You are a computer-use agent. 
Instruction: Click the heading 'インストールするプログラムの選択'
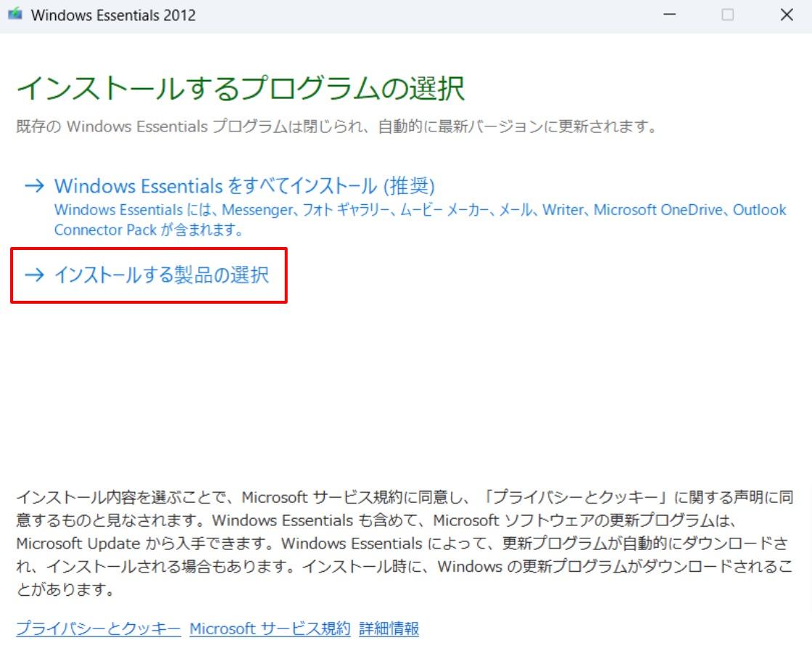241,88
